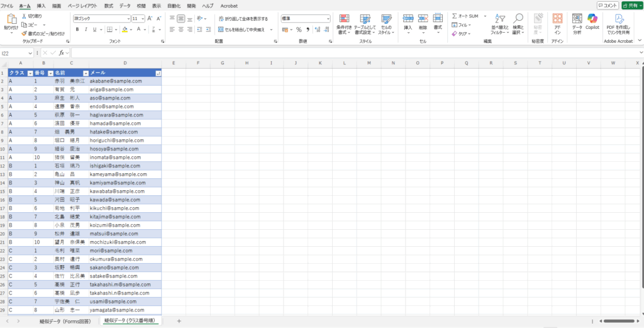Click the Delete cells (削除) icon
The height and width of the screenshot is (328, 644).
423,18
